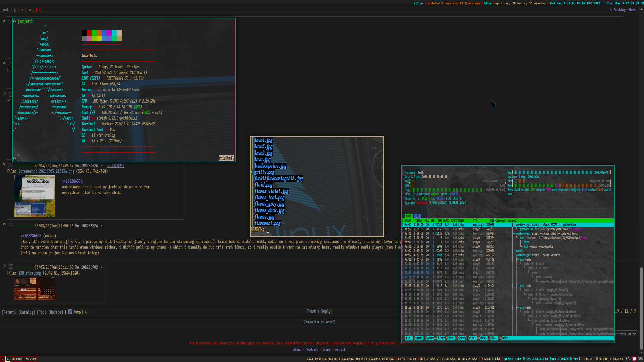Click the mixer sliders tray icon
Viewport: 644px width, 362px height.
coord(628,359)
